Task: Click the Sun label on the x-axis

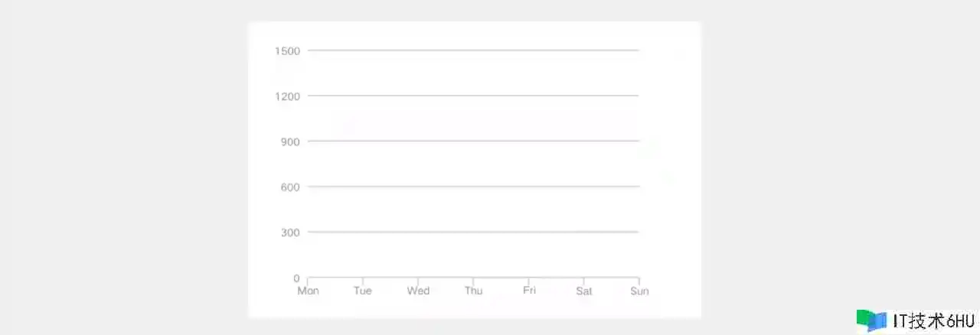Action: click(639, 291)
